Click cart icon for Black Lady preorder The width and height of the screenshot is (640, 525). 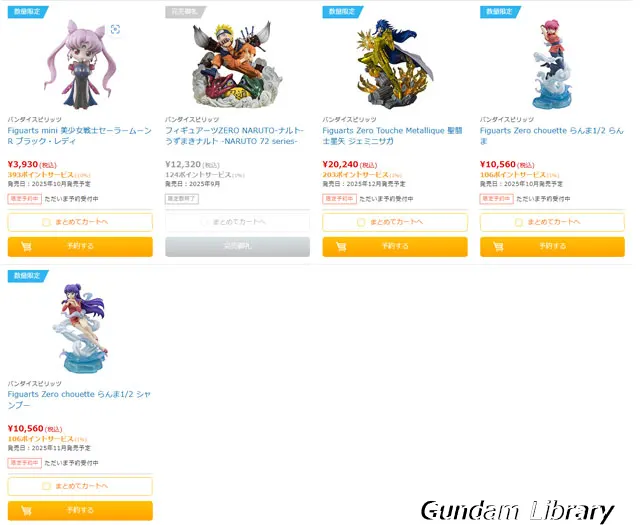(x=27, y=247)
